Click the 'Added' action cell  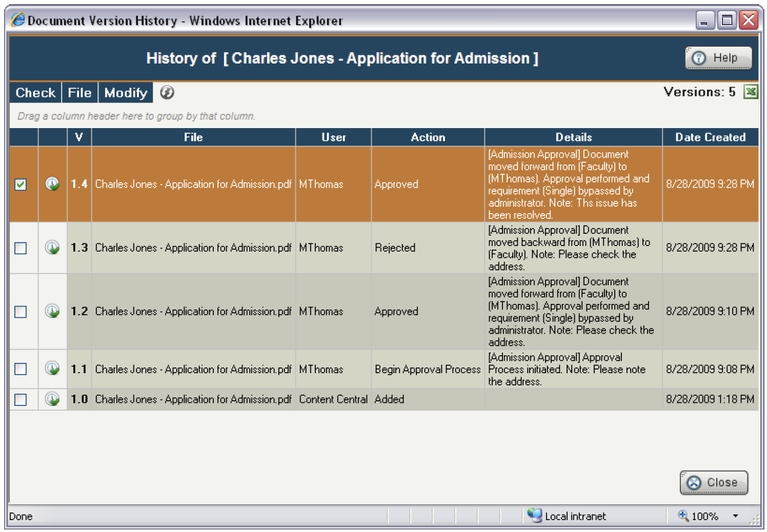click(x=428, y=399)
